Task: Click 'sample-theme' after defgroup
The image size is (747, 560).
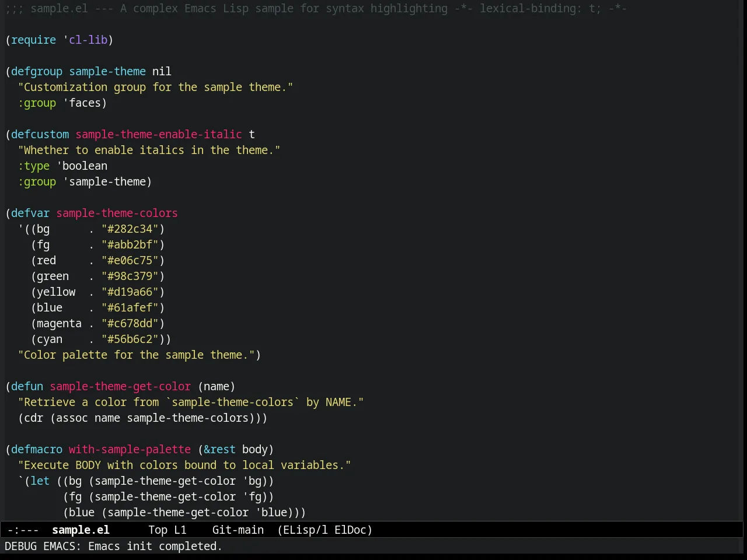Action: point(107,71)
